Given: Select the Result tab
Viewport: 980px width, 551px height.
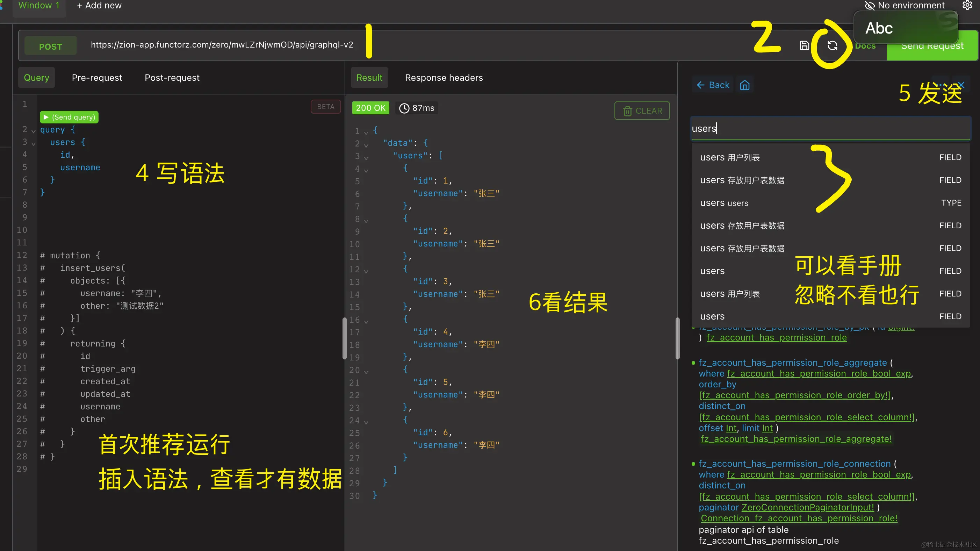Looking at the screenshot, I should tap(369, 78).
